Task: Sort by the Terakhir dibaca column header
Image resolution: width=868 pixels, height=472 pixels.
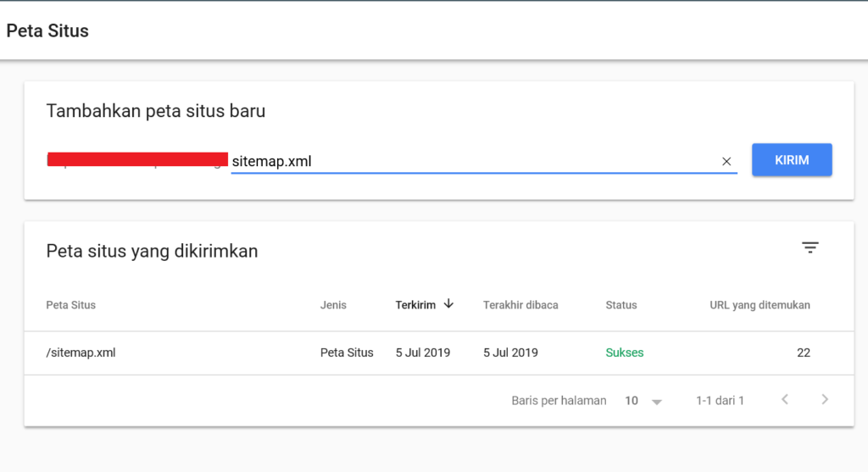Action: click(x=520, y=305)
